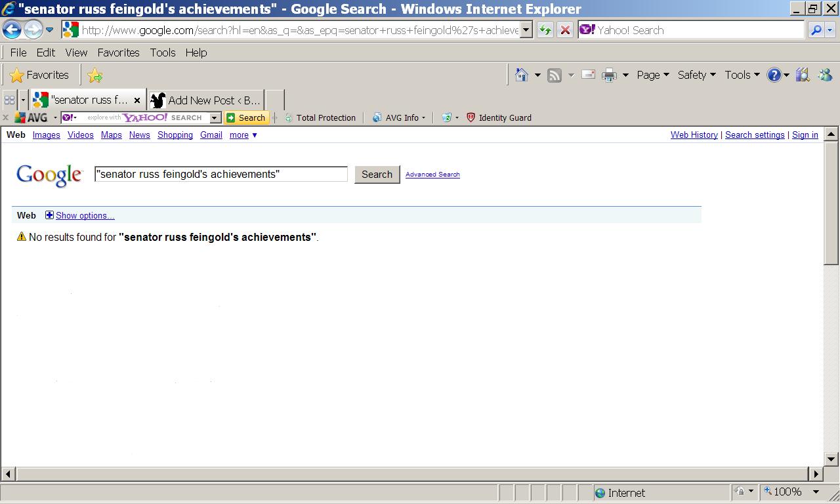Click the RSS feeds icon
Image resolution: width=840 pixels, height=504 pixels.
coord(555,75)
